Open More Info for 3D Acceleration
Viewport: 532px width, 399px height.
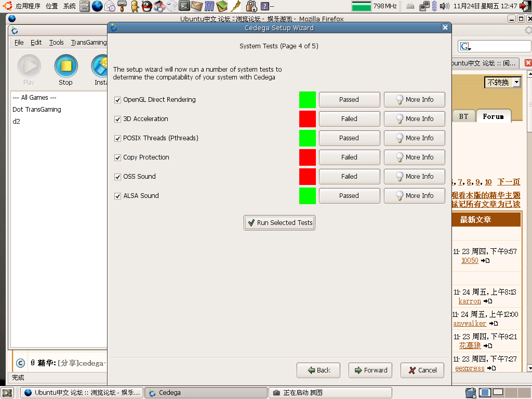[415, 119]
